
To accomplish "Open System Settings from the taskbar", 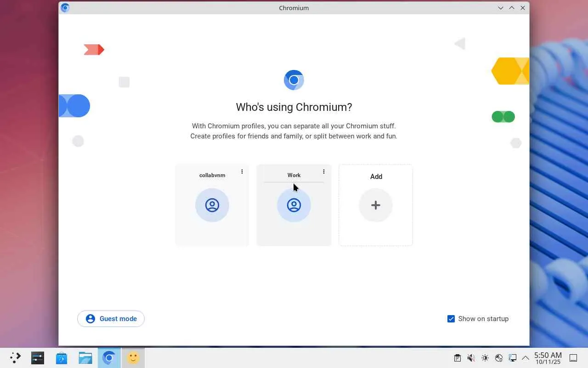I will pos(38,358).
